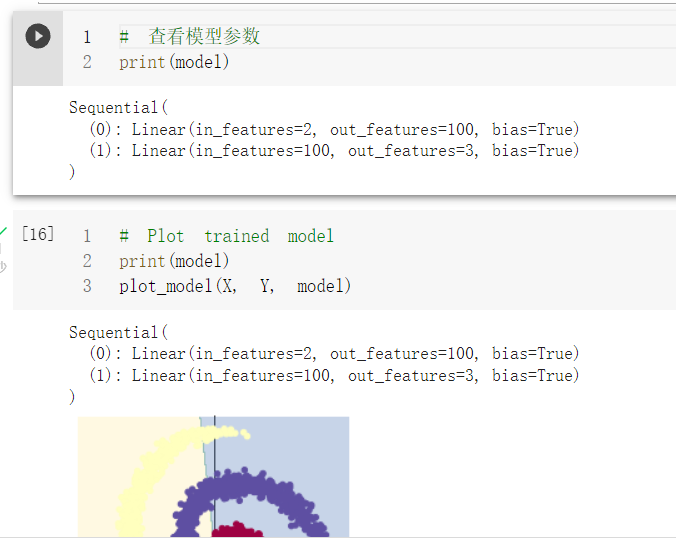Click the purple data points arc in plot
This screenshot has width=676, height=542.
point(250,485)
